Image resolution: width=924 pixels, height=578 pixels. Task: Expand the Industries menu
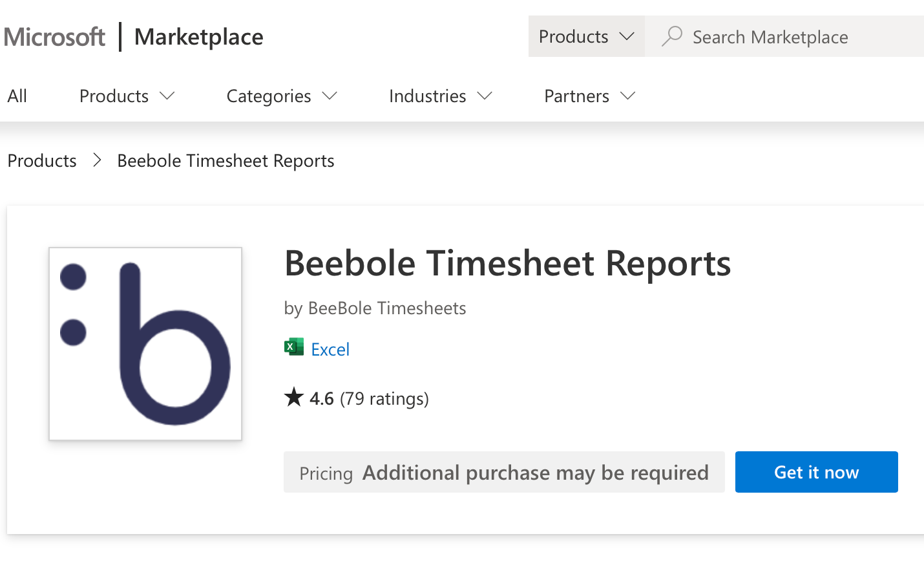coord(441,96)
